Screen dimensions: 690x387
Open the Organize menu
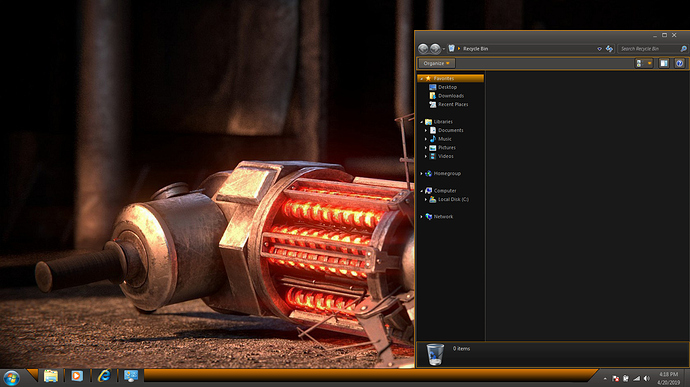pyautogui.click(x=437, y=63)
